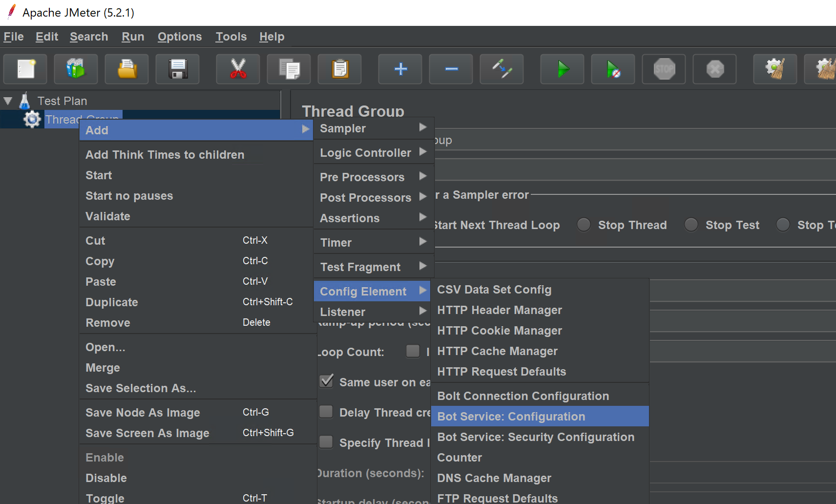Click the New test plan icon
Image resolution: width=836 pixels, height=504 pixels.
(x=25, y=69)
